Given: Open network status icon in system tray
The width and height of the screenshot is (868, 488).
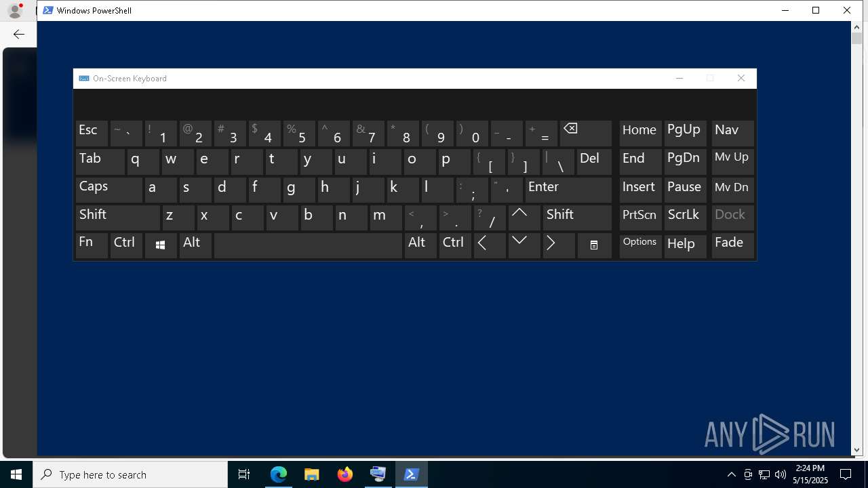Looking at the screenshot, I should click(764, 474).
